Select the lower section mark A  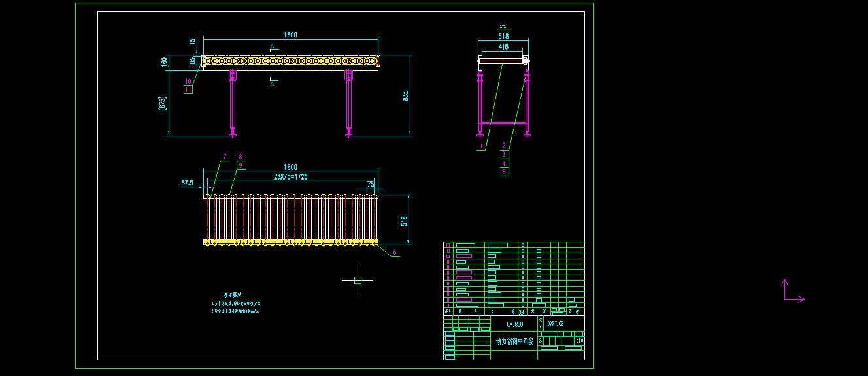pos(273,84)
